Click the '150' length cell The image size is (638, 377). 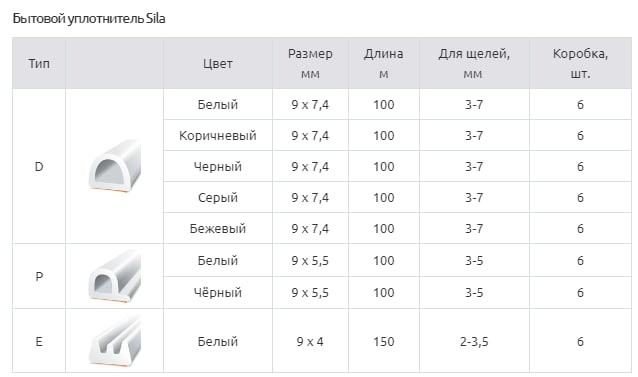click(384, 341)
